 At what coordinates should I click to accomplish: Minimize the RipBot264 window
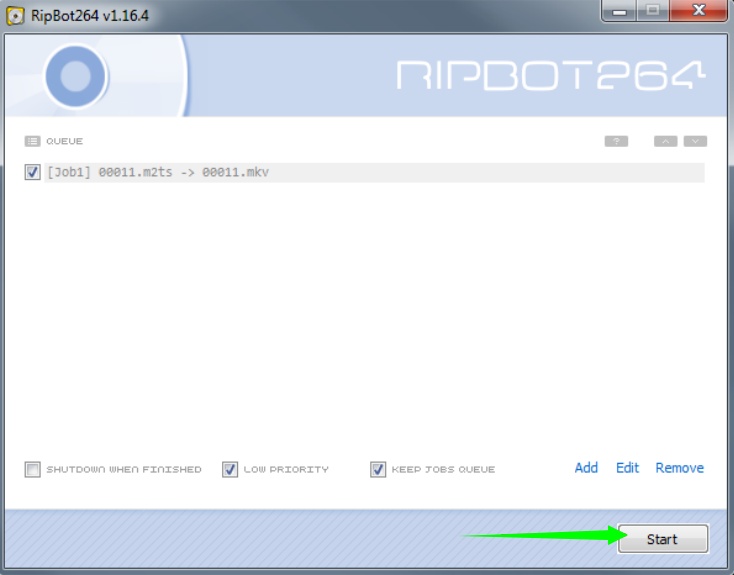[x=622, y=11]
